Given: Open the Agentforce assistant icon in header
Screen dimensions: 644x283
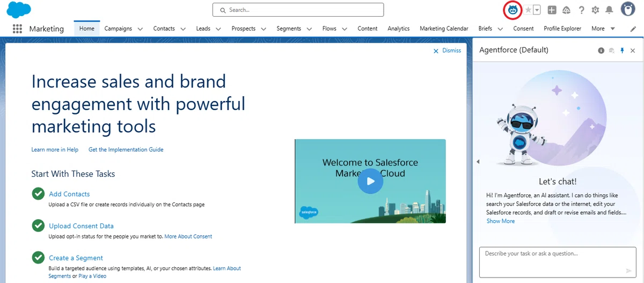Looking at the screenshot, I should point(513,10).
